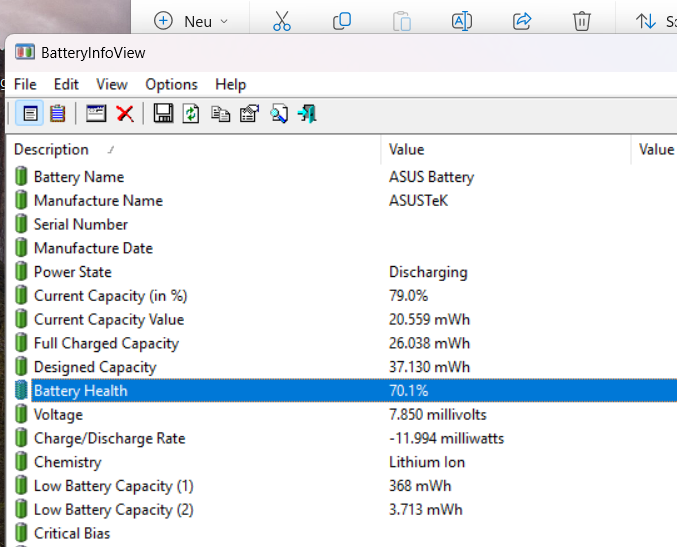The image size is (677, 547).
Task: Click the 70.1% battery health value
Action: click(x=408, y=390)
